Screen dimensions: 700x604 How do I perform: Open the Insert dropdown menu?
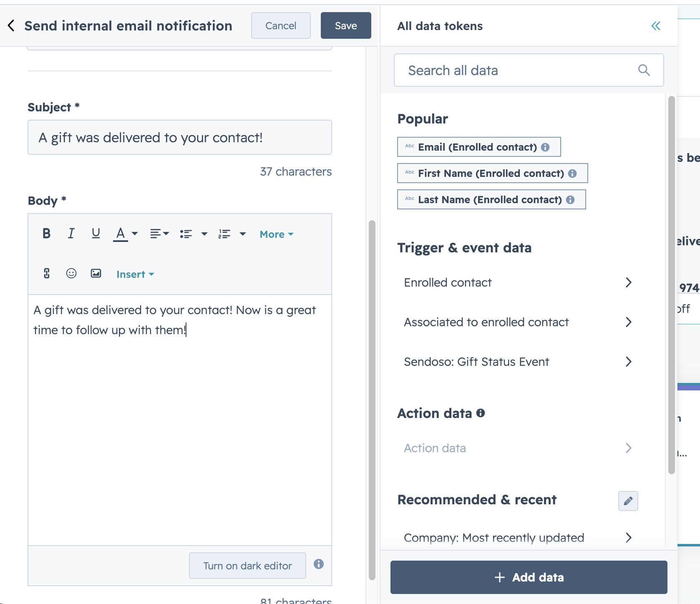135,274
